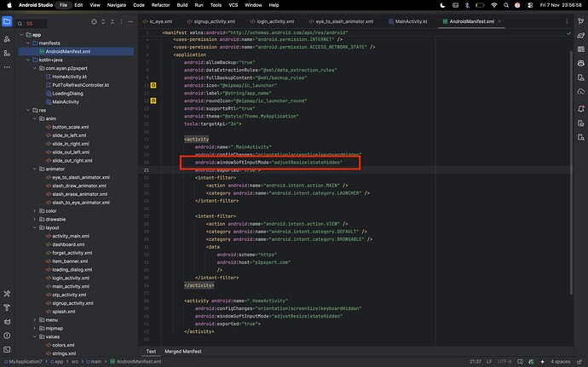The image size is (588, 367).
Task: Click the gutter icon beside android:roundIcon line
Action: coord(153,100)
